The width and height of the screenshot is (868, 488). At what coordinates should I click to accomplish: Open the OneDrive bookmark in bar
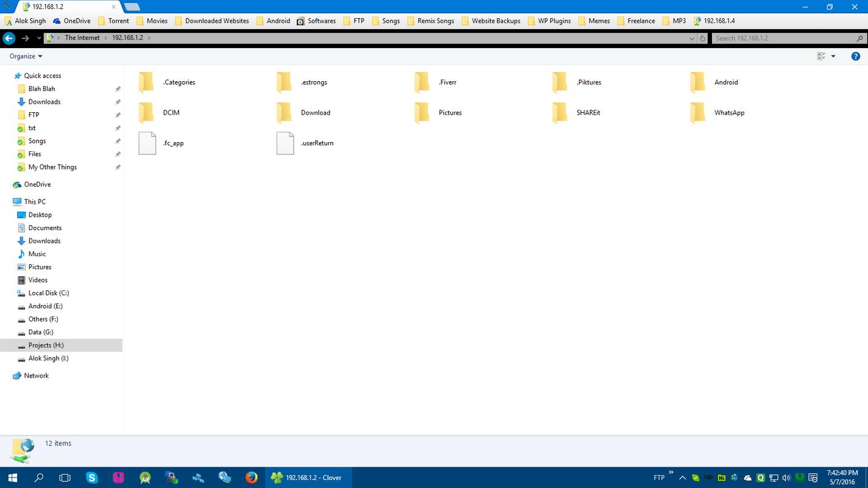pyautogui.click(x=72, y=21)
